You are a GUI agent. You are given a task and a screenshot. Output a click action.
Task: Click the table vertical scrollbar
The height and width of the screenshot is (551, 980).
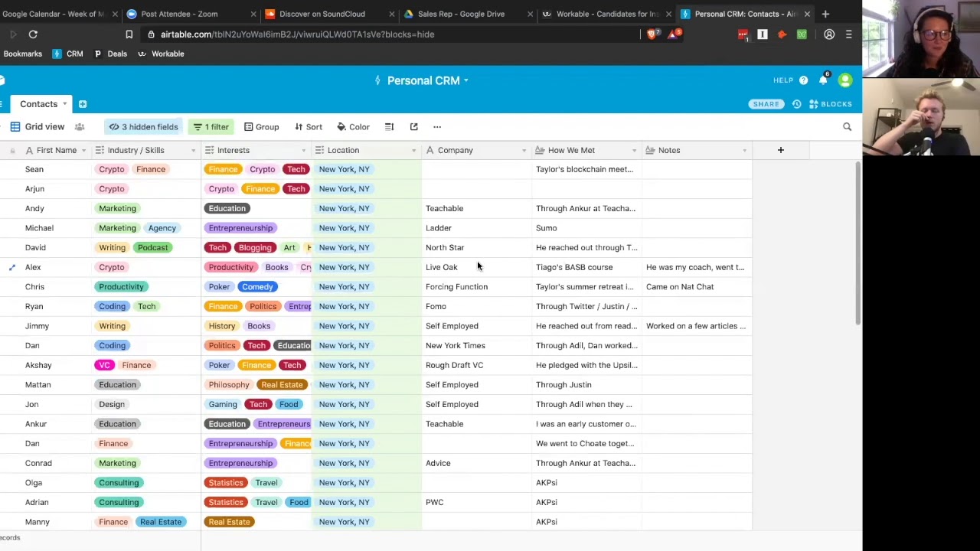tap(857, 243)
